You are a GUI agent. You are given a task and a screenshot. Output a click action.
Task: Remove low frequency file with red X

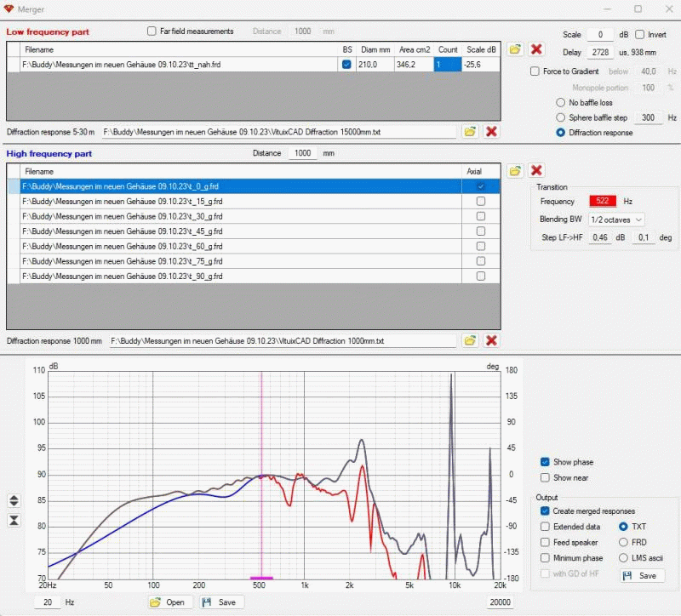[536, 49]
